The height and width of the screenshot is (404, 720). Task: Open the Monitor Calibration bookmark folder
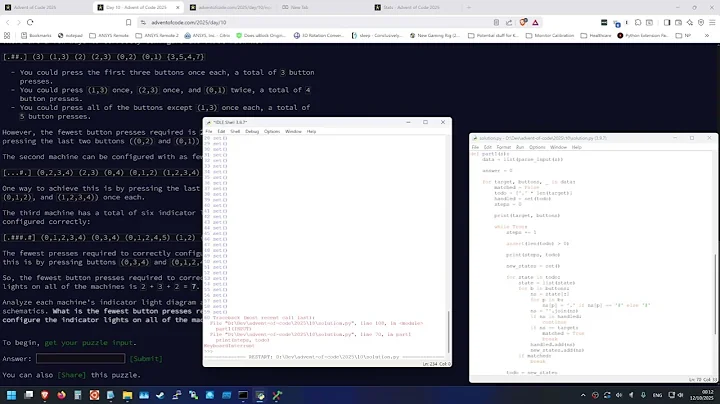550,35
